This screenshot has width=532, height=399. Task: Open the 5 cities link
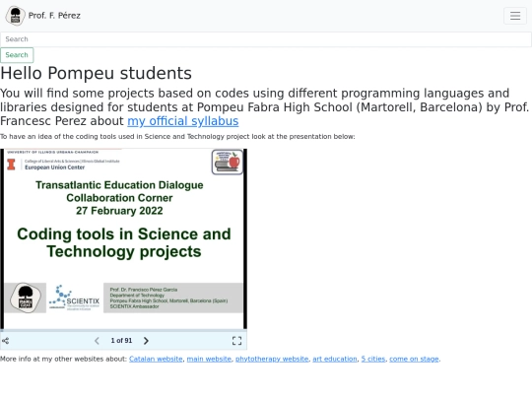(373, 359)
